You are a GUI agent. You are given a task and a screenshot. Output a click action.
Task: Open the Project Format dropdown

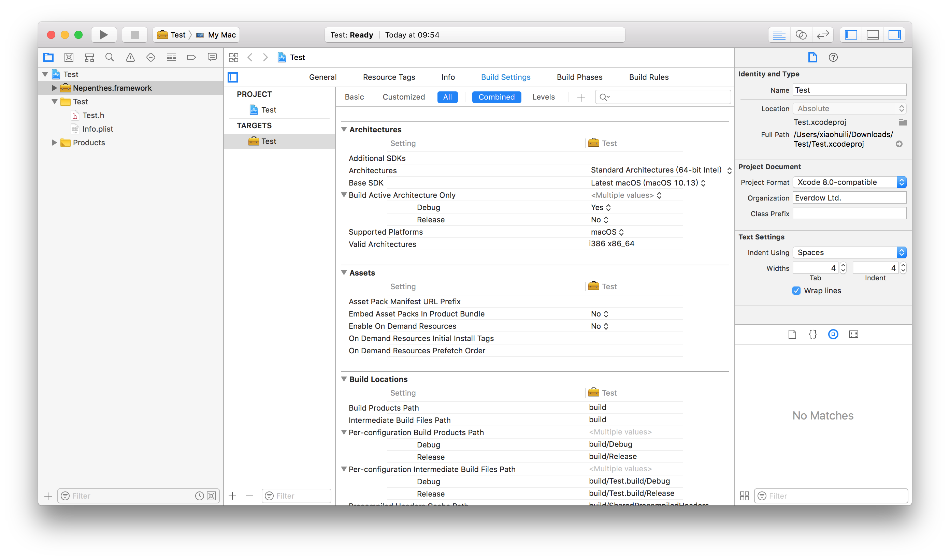[x=849, y=182]
